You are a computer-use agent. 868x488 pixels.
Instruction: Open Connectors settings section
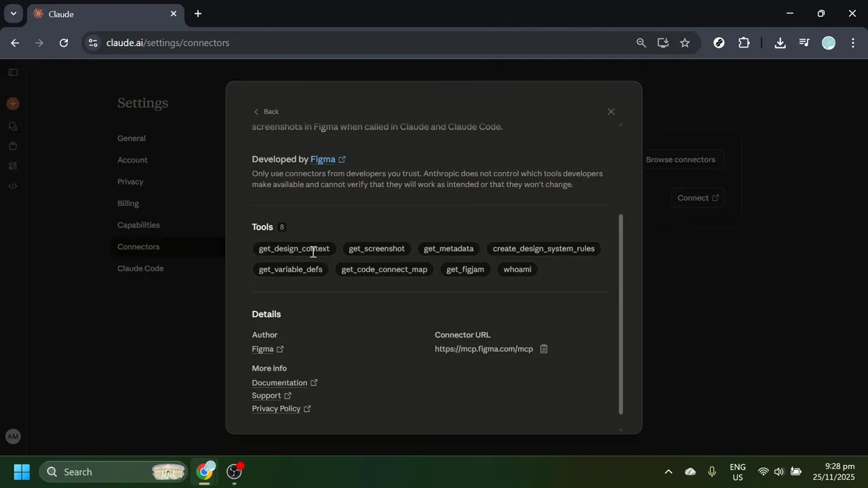click(138, 247)
